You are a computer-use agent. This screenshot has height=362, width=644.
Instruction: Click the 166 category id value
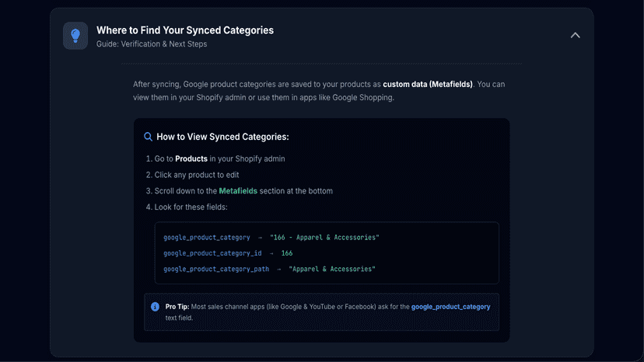point(287,253)
